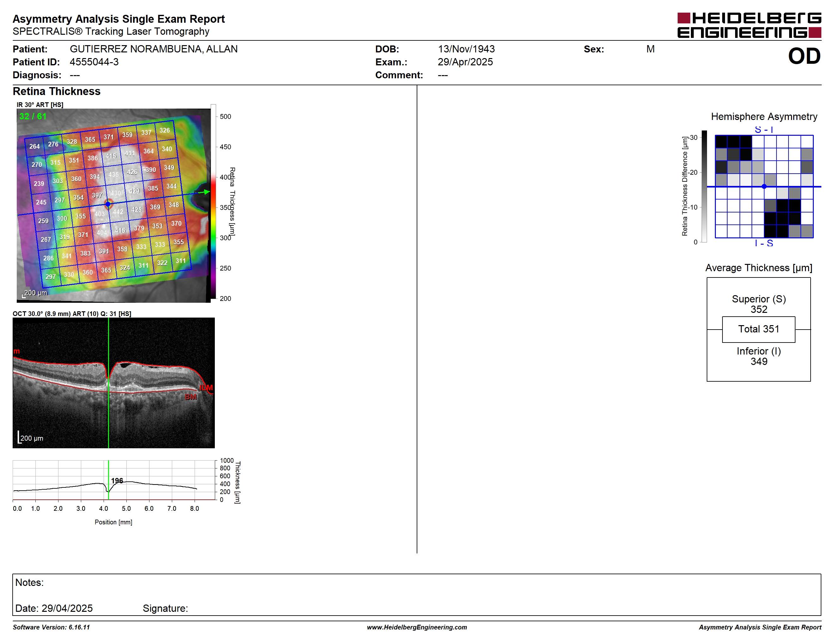Click grid cell value 430
This screenshot has height=644, width=834.
[116, 193]
